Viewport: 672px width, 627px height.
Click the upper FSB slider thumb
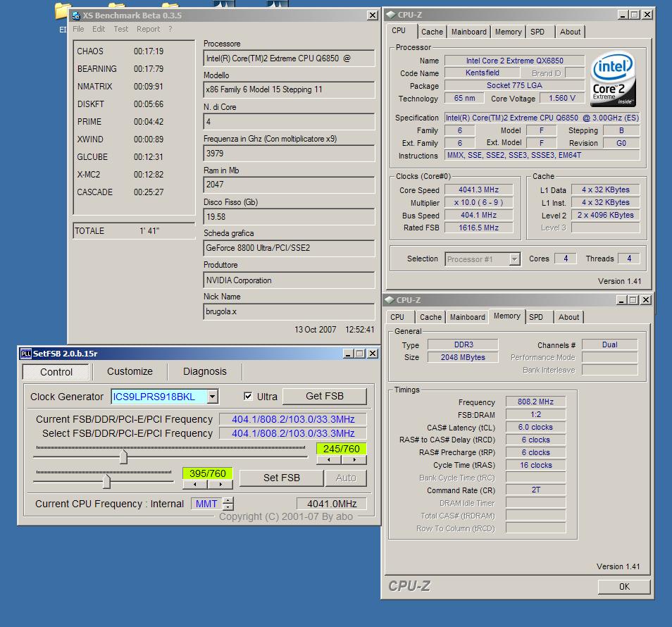(123, 457)
